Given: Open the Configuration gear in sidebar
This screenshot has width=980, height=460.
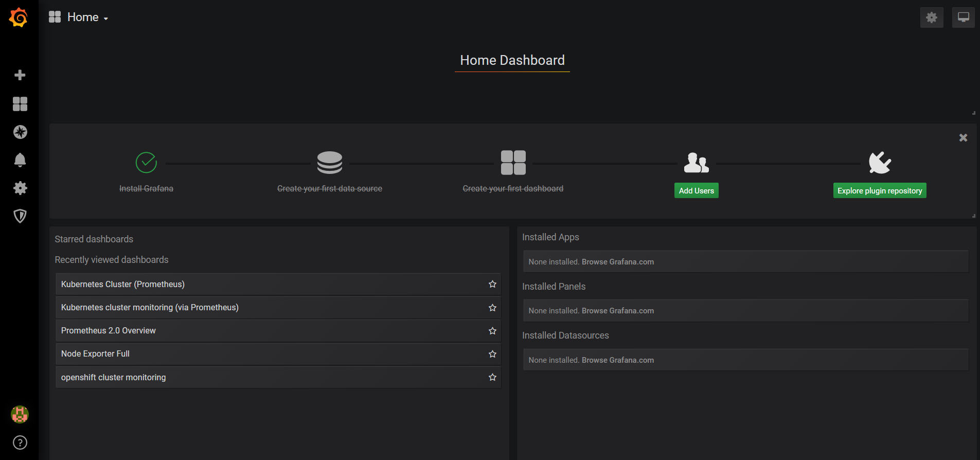Looking at the screenshot, I should pos(20,188).
